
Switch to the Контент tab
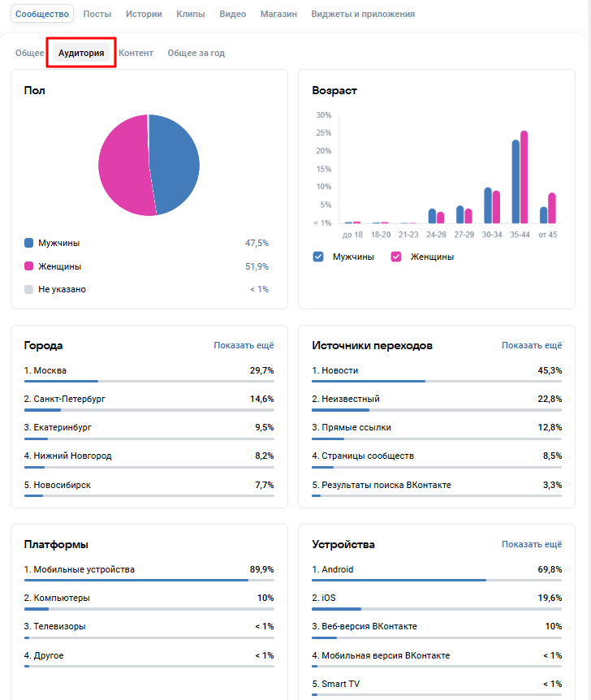coord(136,53)
